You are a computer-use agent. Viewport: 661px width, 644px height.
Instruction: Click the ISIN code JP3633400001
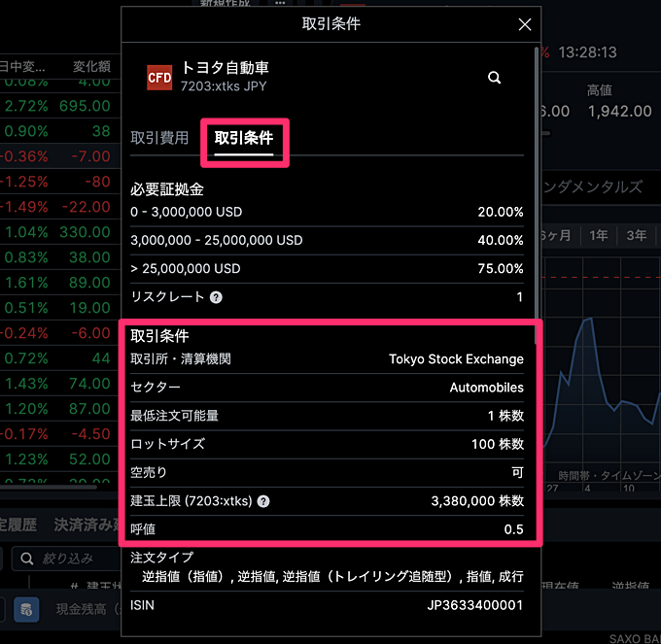click(475, 605)
